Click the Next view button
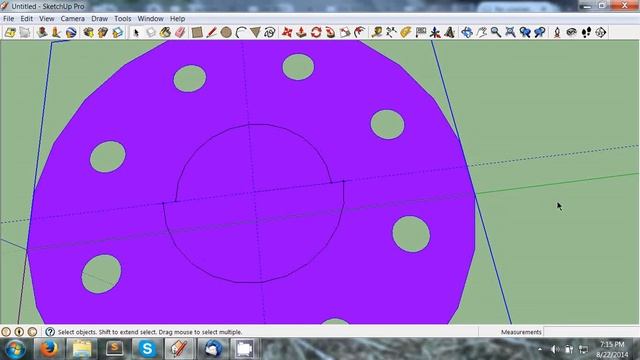The height and width of the screenshot is (360, 640). (540, 32)
